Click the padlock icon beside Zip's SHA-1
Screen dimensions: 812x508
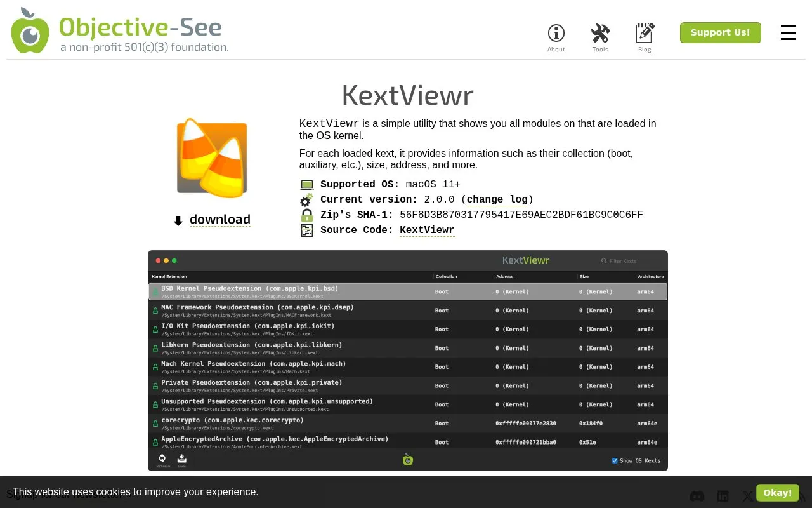pyautogui.click(x=307, y=215)
